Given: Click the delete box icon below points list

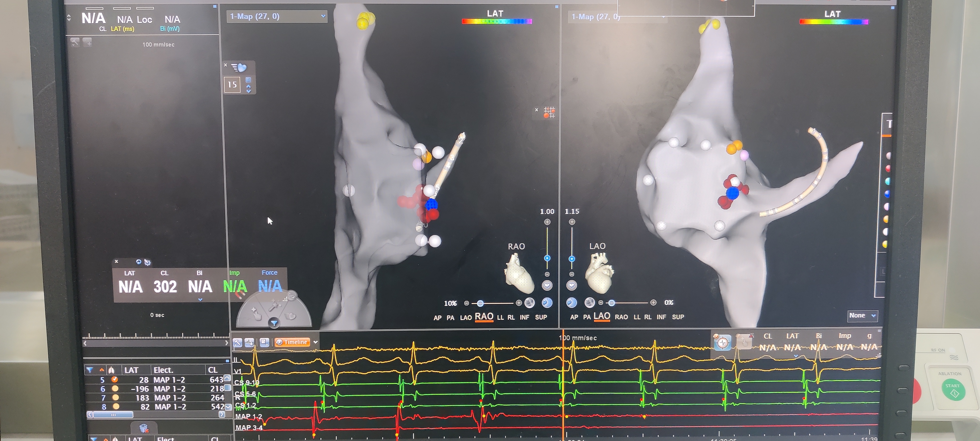Looking at the screenshot, I should click(143, 428).
